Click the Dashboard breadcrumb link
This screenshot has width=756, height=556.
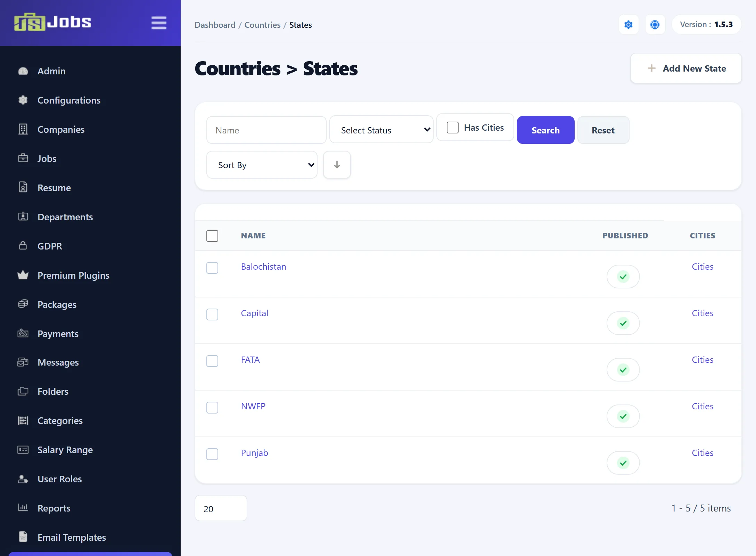[x=215, y=25]
